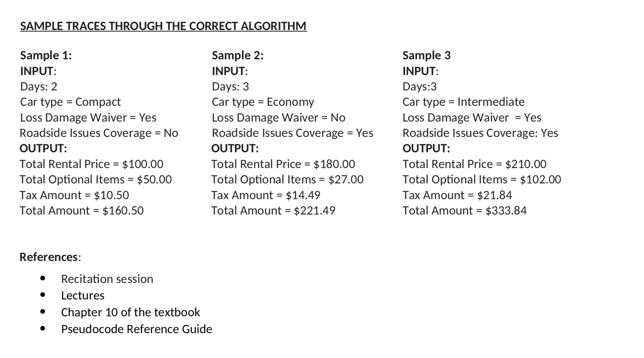Click Chapter 10 of the textbook item
644x358 pixels.
point(131,312)
